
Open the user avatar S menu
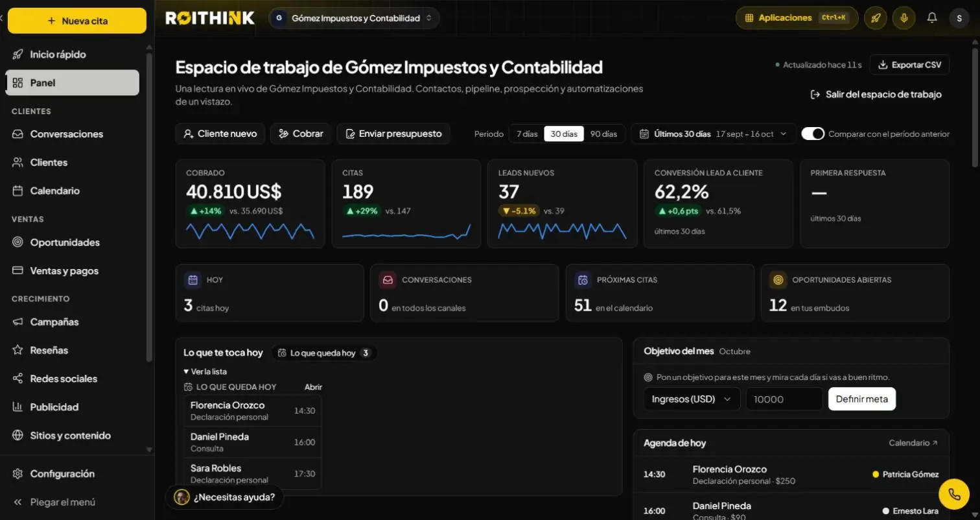click(959, 18)
